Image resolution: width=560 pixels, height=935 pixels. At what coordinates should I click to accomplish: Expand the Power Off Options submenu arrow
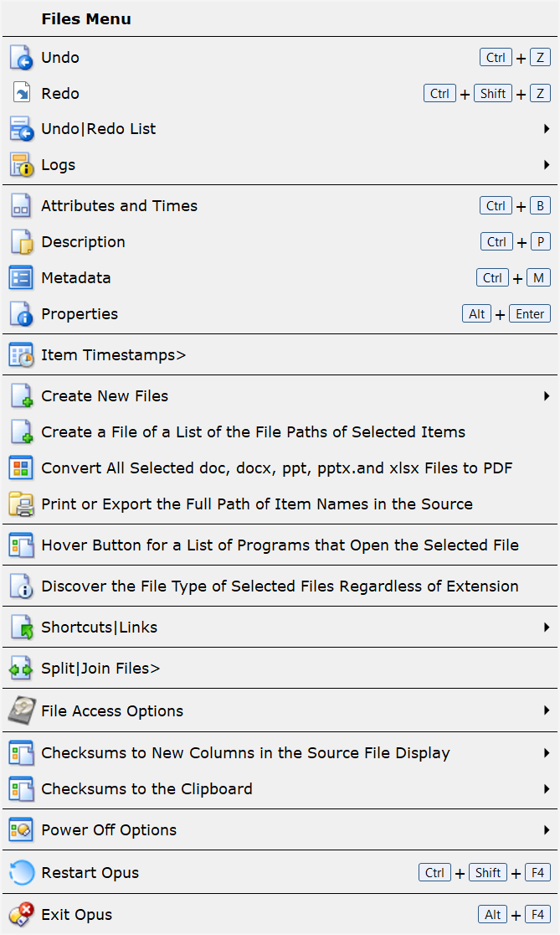547,830
